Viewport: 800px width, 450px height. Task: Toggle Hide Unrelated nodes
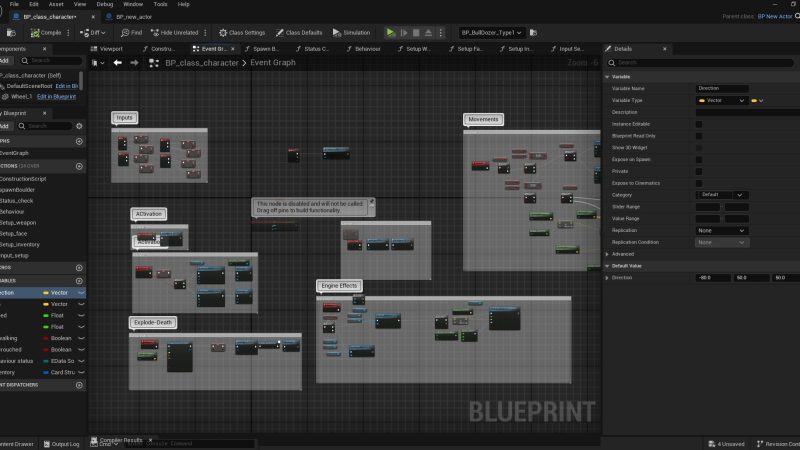click(x=176, y=32)
